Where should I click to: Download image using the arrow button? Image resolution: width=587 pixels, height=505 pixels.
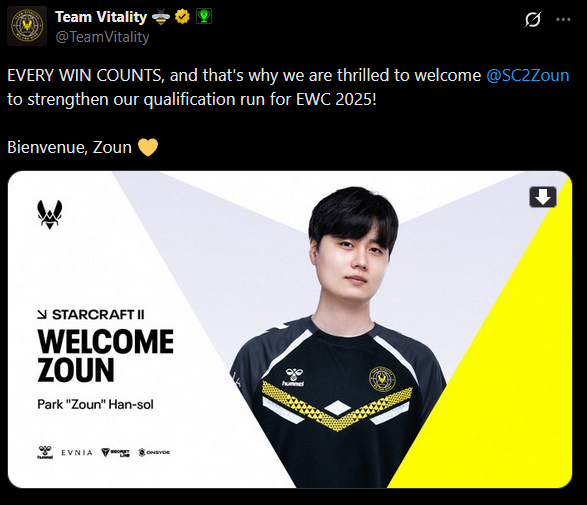(543, 197)
